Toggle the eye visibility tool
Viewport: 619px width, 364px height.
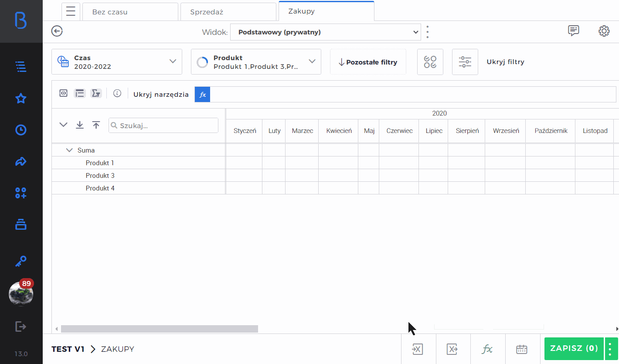(64, 93)
